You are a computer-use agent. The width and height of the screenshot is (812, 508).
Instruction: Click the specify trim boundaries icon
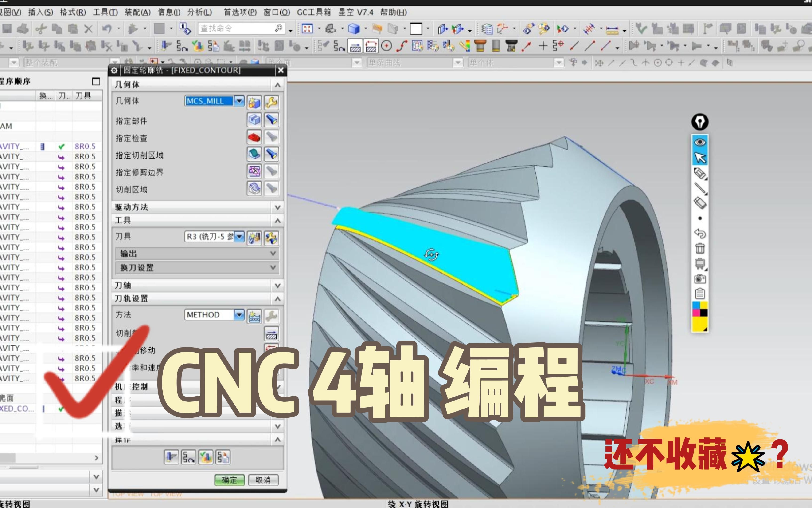254,171
